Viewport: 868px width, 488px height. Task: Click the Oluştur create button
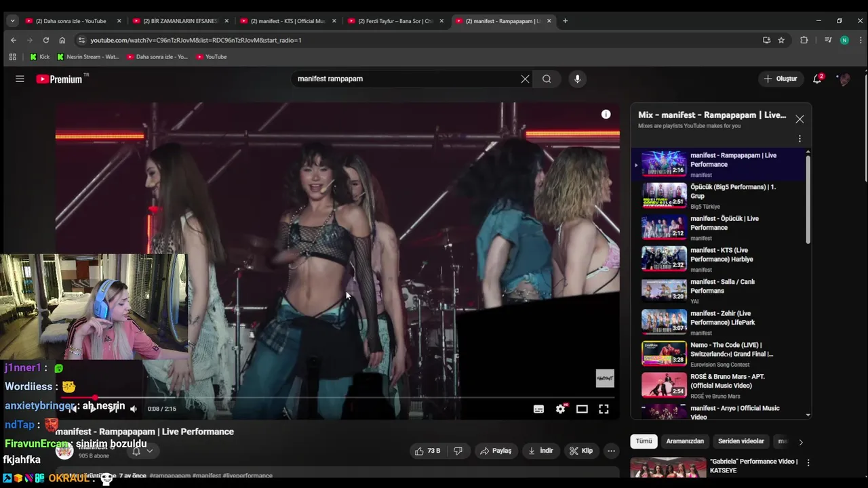point(780,79)
